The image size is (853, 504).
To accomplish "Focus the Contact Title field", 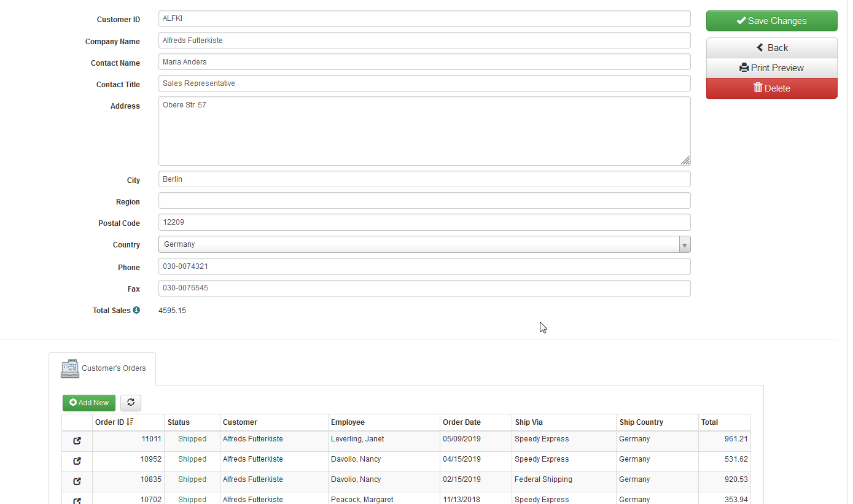I will (x=424, y=83).
